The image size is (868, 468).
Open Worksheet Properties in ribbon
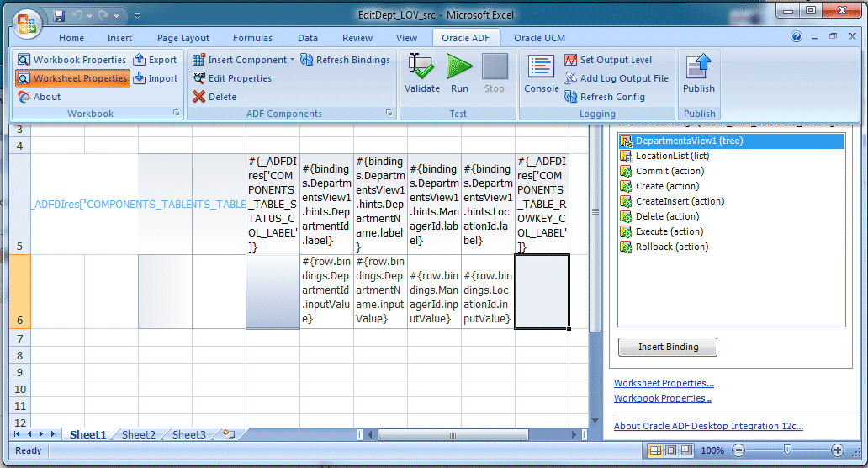coord(72,78)
